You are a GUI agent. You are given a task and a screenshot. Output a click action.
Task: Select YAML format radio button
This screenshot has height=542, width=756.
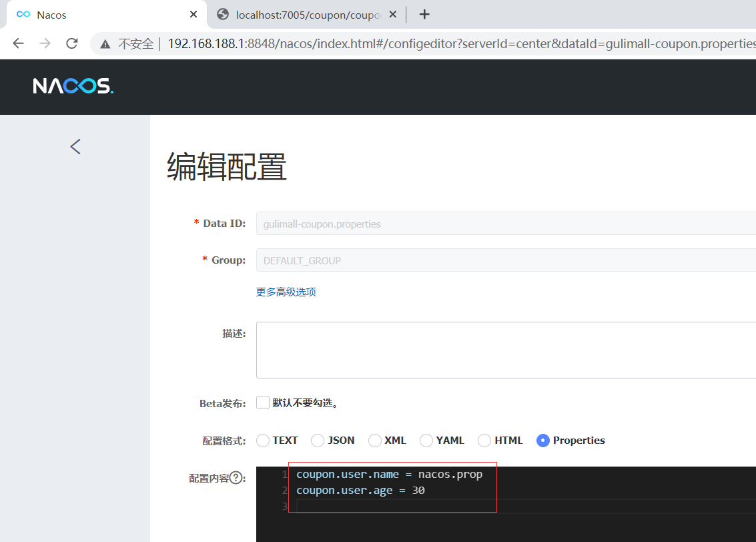[426, 441]
